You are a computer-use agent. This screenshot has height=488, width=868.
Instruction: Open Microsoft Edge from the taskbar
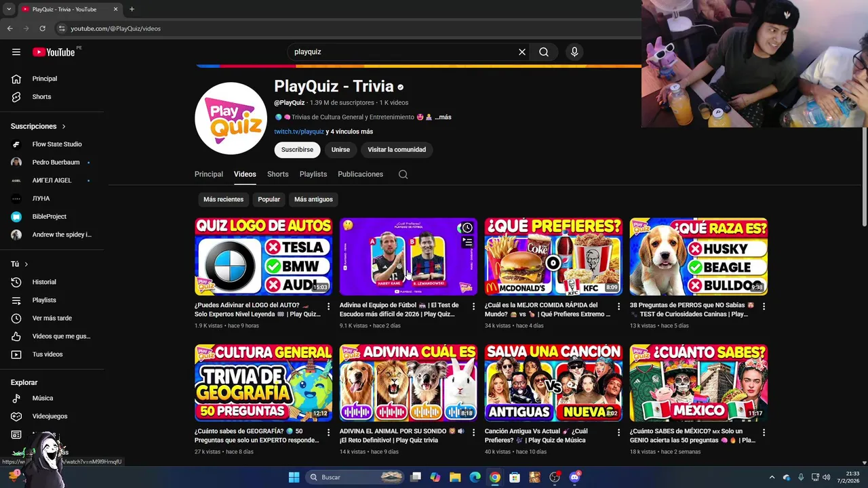click(x=475, y=477)
